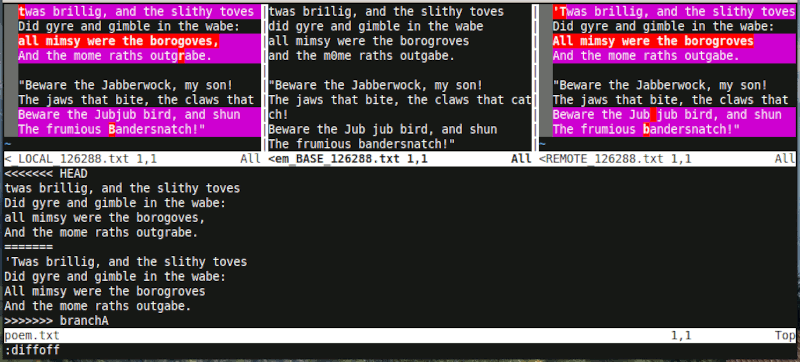Click 'and the m0me raths outgabe.' in BASE

click(361, 56)
